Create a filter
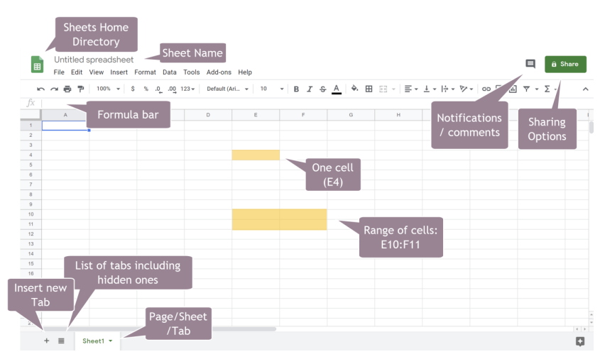 [x=526, y=89]
